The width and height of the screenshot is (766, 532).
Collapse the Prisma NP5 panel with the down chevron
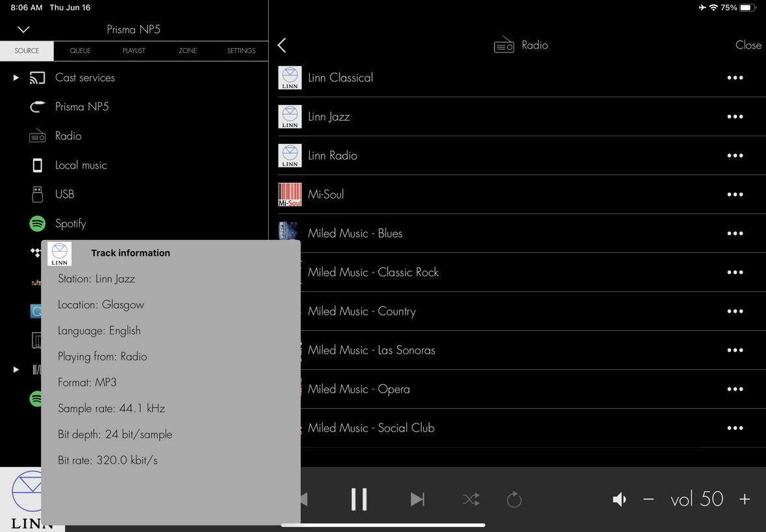23,29
